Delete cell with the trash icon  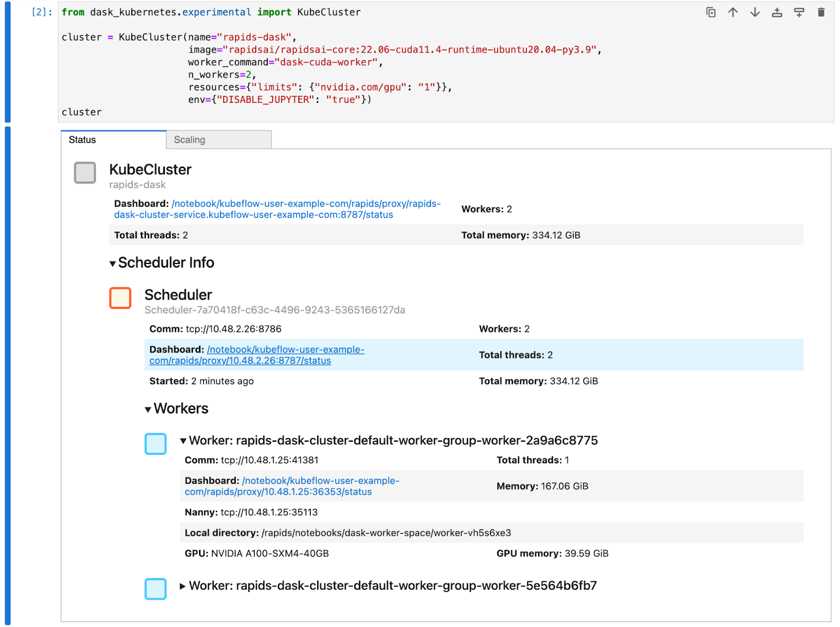821,12
